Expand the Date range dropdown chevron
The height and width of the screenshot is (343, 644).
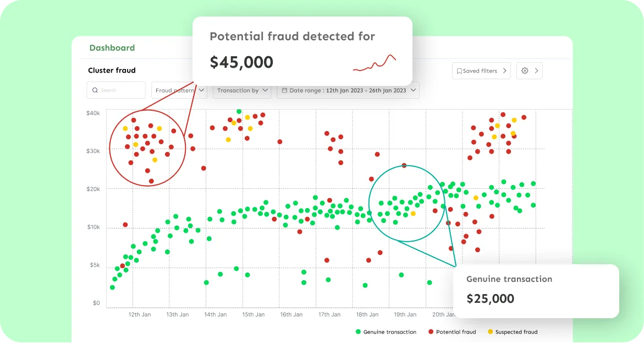(x=413, y=90)
